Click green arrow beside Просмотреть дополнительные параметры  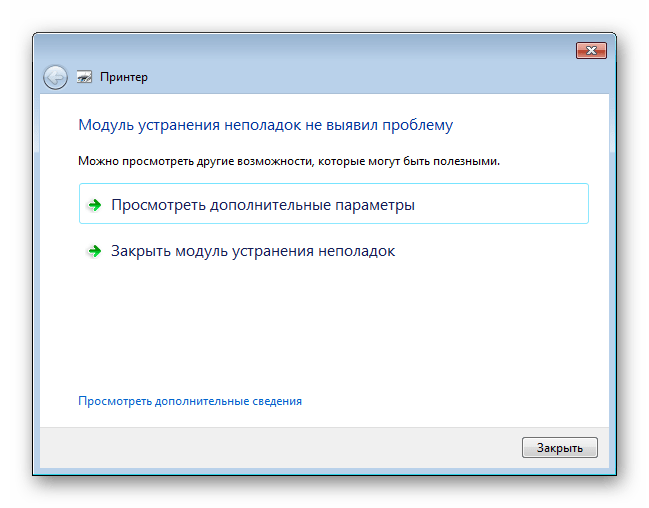click(x=95, y=205)
